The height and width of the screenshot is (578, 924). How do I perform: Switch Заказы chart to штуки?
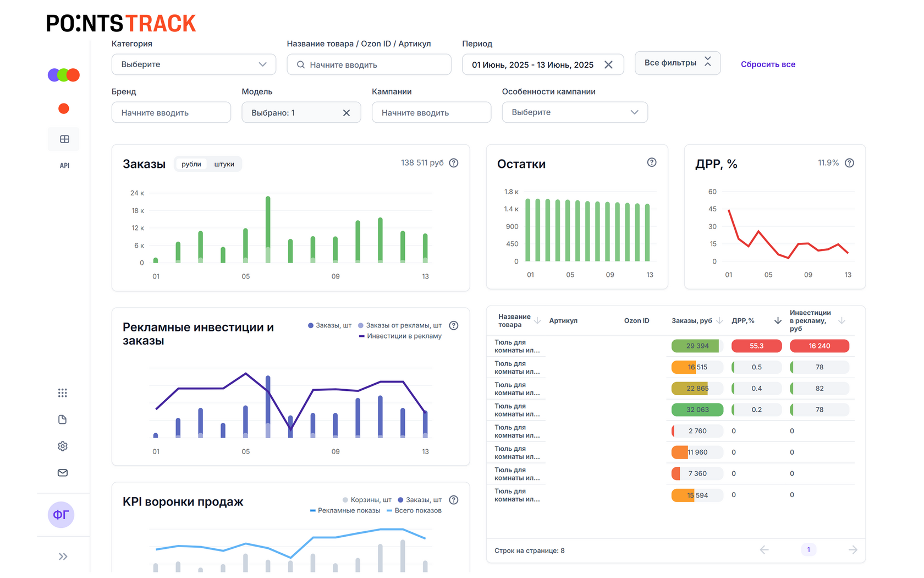(x=224, y=164)
